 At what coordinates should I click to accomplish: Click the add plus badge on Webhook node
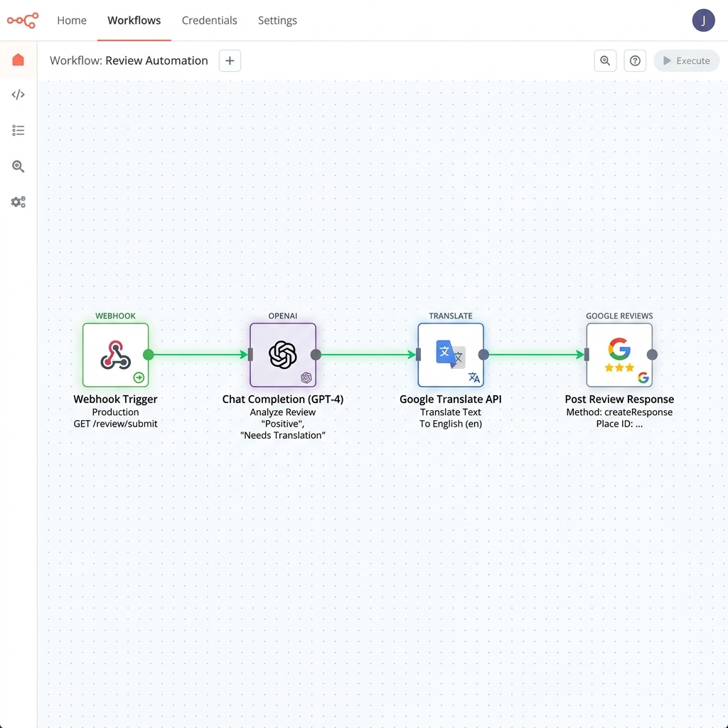coord(139,378)
